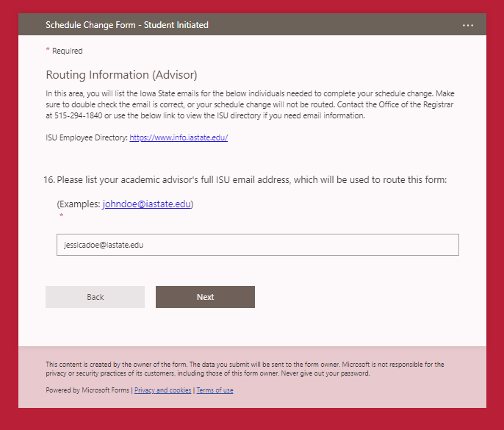Open the Privacy and cookies link
504x430 pixels.
tap(162, 390)
